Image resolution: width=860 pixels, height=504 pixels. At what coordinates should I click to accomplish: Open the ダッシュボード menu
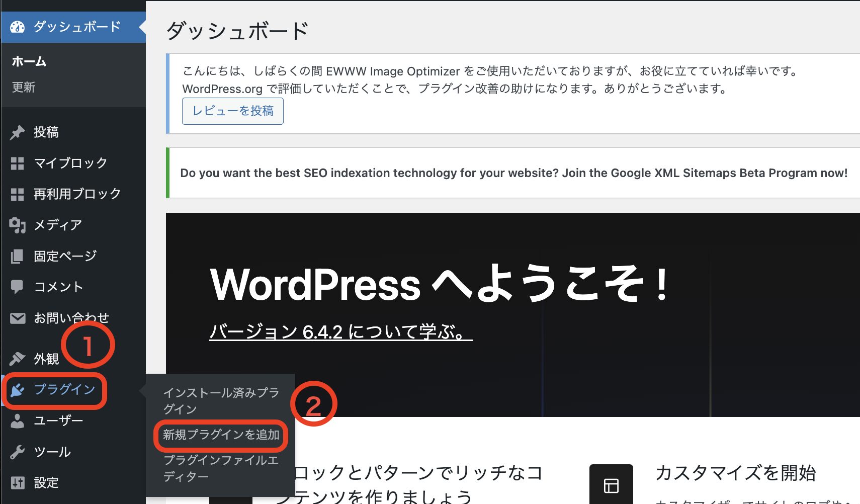73,27
